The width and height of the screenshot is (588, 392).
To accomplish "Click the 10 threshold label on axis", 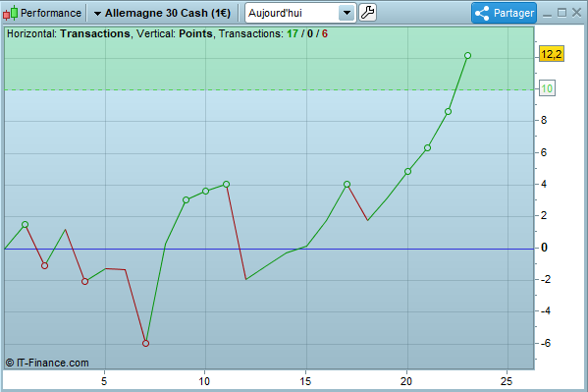I will tap(547, 88).
